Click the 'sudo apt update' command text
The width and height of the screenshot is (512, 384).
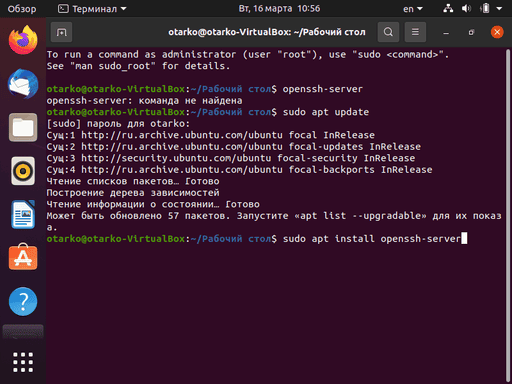pyautogui.click(x=326, y=112)
